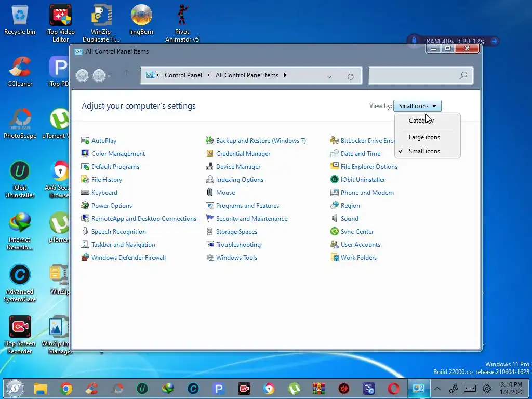Click the Windows Tools icon
This screenshot has height=399, width=532.
coord(210,258)
